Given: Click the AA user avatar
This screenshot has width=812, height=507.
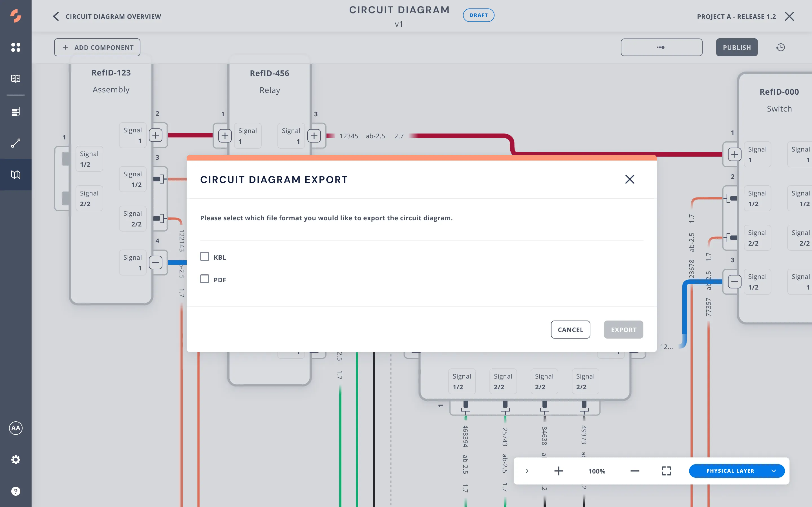Looking at the screenshot, I should 16,428.
